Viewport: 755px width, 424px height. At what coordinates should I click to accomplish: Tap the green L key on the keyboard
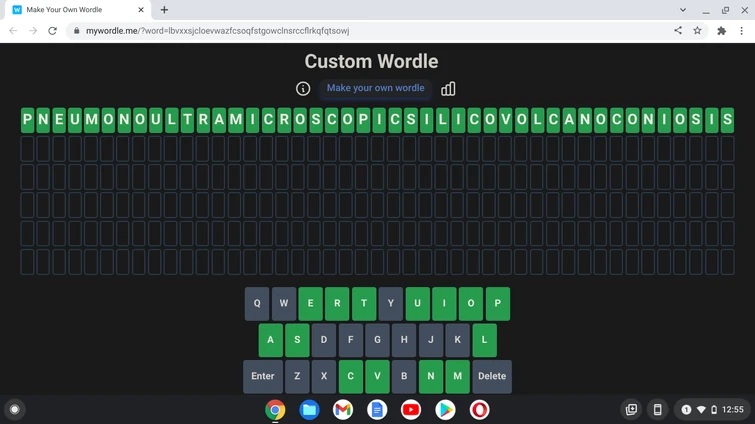coord(484,340)
